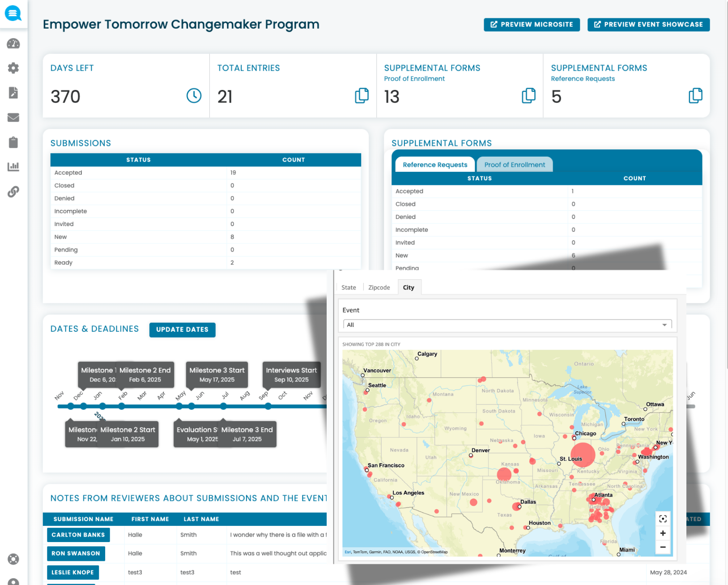Open Update Dates in Dates & Deadlines
Screen dimensions: 728x585
click(x=182, y=330)
